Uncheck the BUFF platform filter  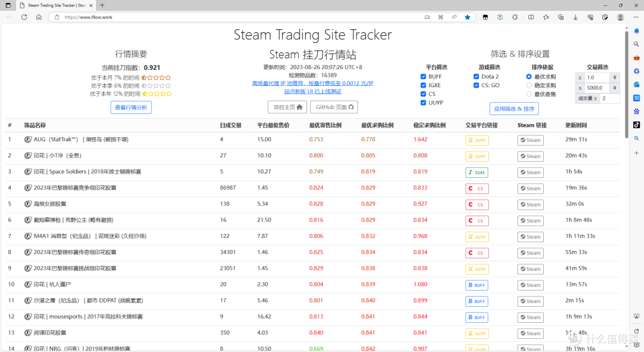pos(423,76)
